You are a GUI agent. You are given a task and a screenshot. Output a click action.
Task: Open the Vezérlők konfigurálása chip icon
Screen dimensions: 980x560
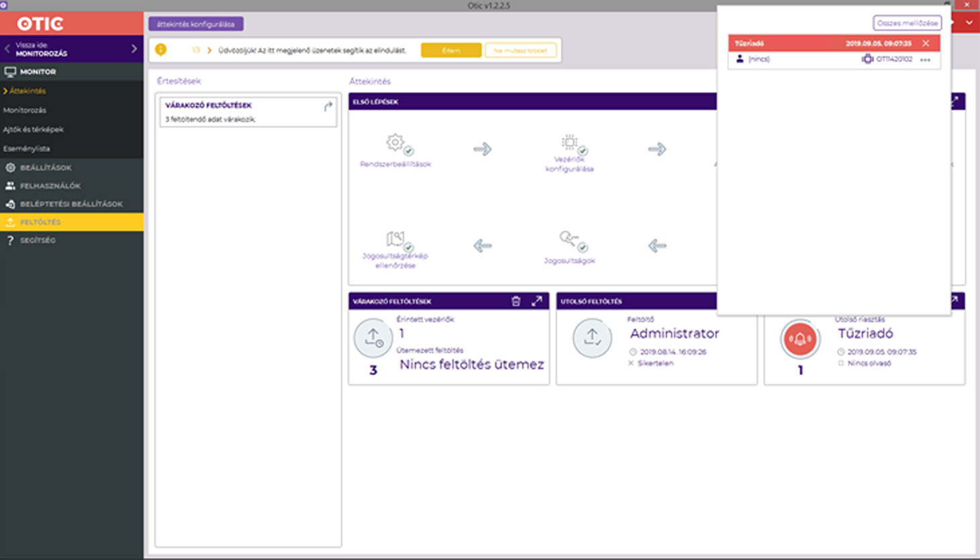point(569,142)
